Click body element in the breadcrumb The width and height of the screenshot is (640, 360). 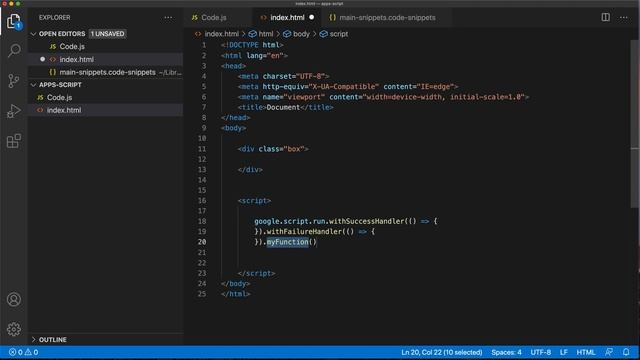pos(301,34)
